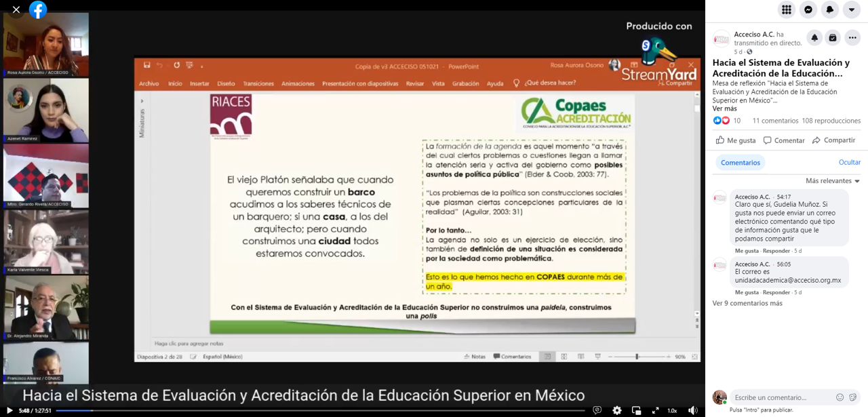Click the comment input field
The image size is (868, 417).
(780, 397)
